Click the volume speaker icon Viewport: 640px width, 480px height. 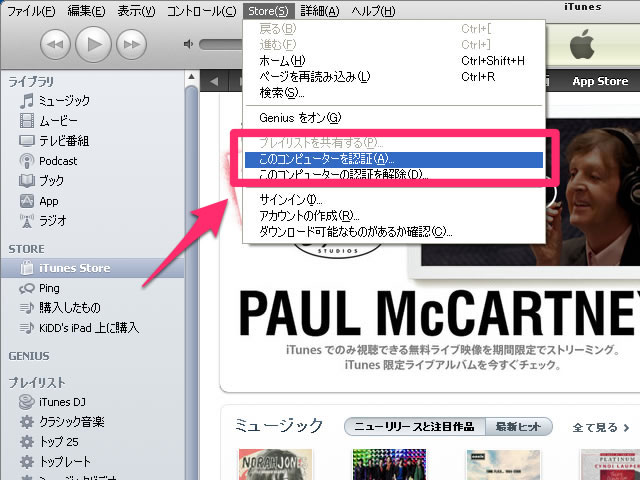(x=188, y=44)
